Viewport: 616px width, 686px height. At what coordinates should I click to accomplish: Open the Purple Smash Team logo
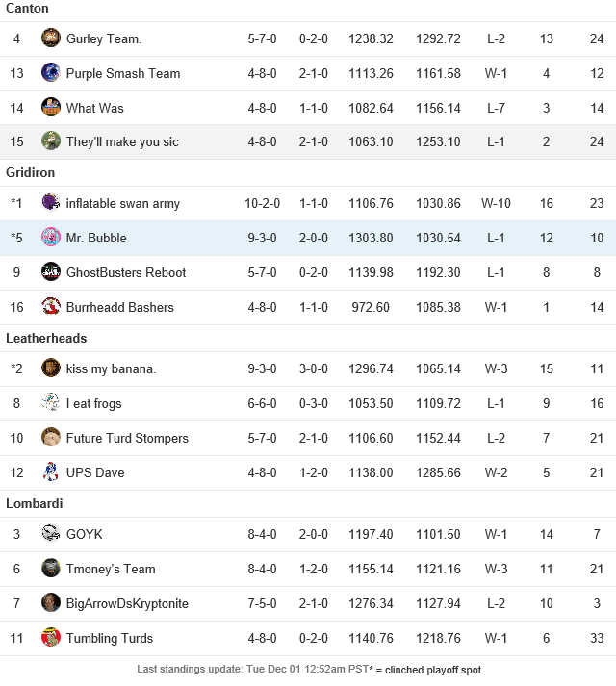coord(51,72)
